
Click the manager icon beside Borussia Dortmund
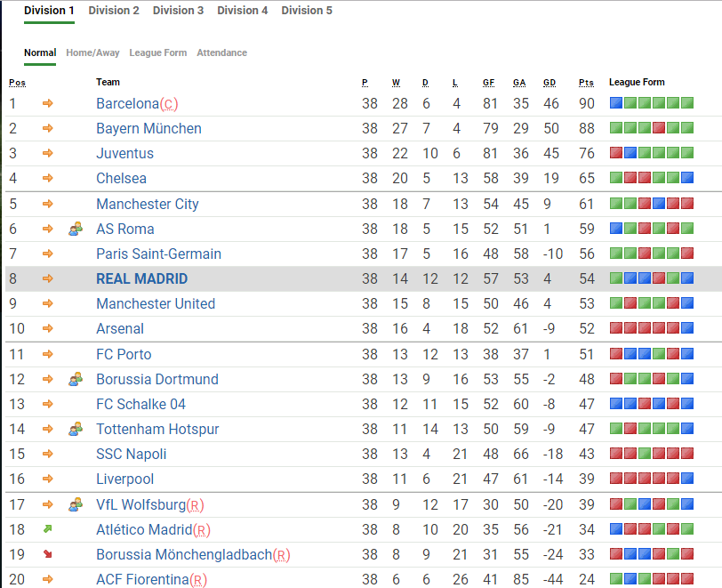coord(76,379)
